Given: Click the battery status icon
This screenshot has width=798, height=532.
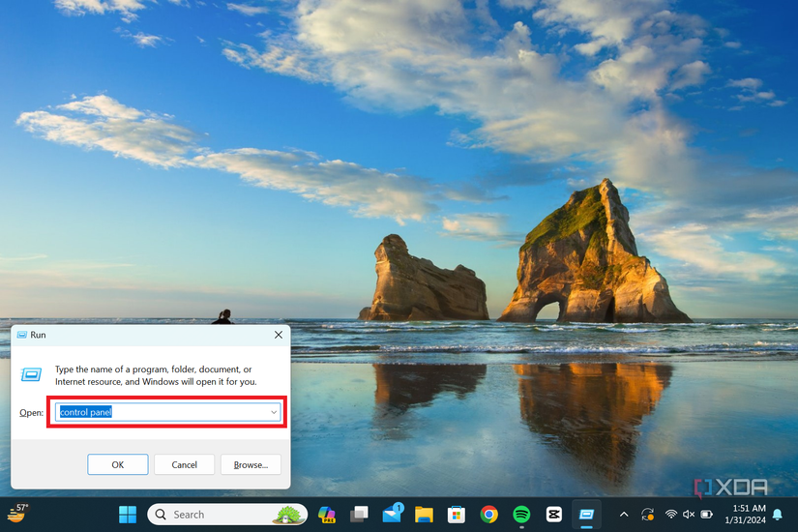Looking at the screenshot, I should click(x=706, y=515).
